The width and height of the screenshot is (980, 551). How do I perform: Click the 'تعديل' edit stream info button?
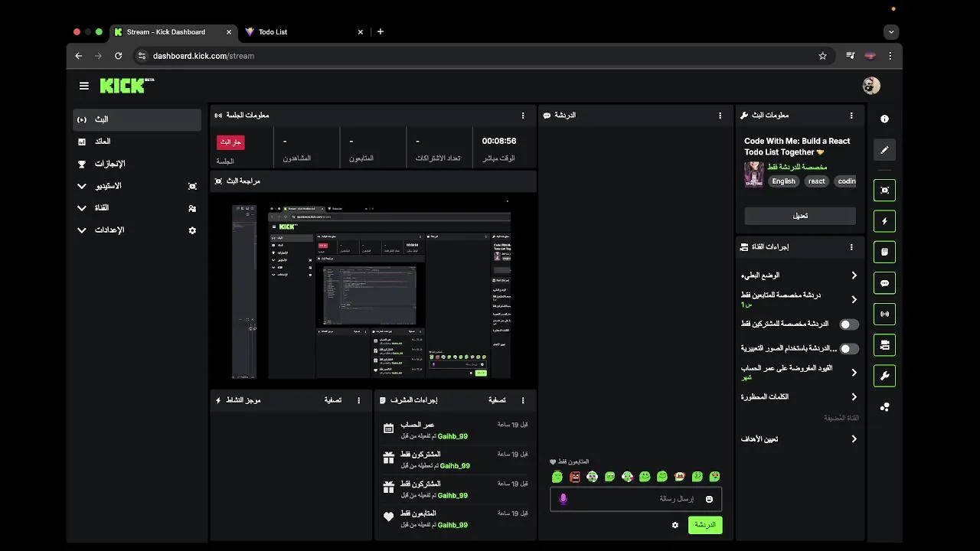pos(800,216)
